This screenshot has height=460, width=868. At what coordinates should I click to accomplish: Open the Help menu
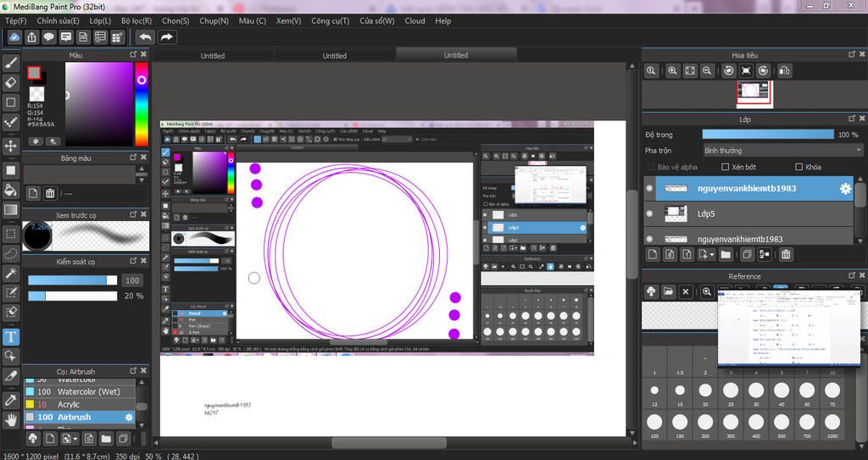[442, 20]
